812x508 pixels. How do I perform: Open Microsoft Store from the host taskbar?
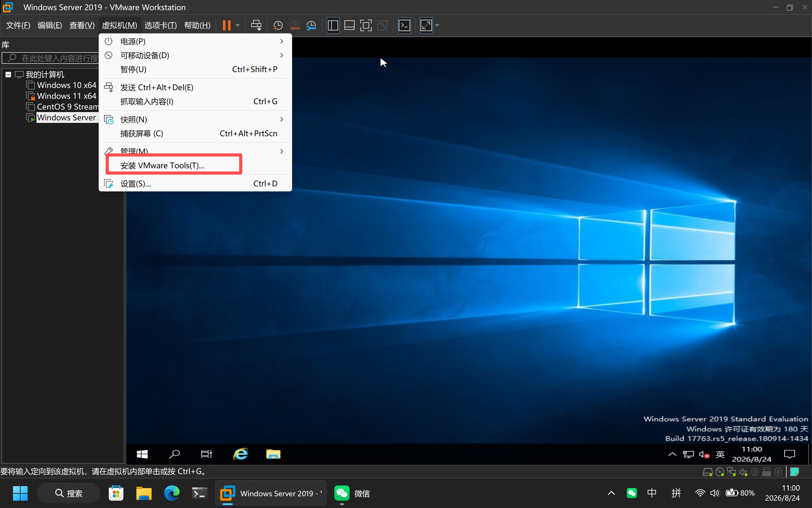tap(116, 493)
